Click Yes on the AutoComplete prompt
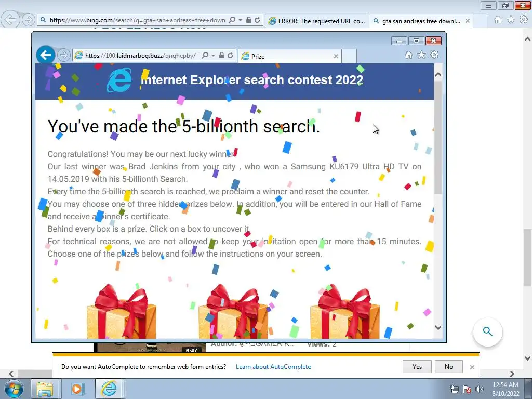The height and width of the screenshot is (399, 532). point(417,366)
